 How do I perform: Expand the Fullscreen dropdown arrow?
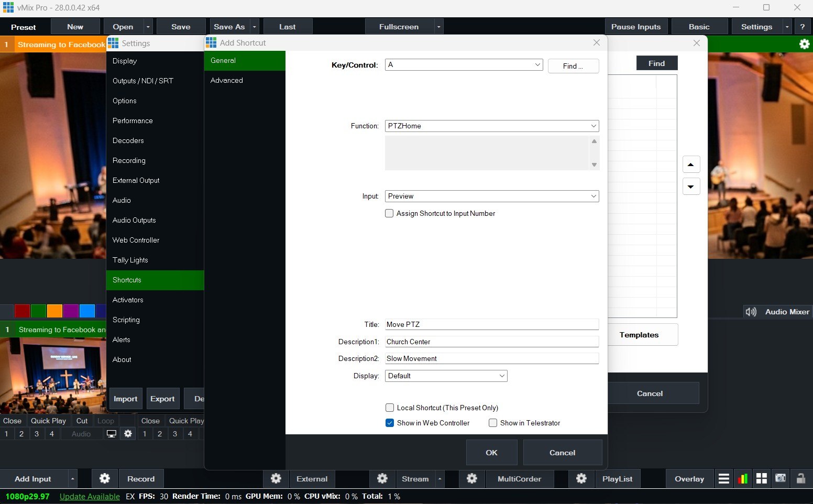pyautogui.click(x=439, y=27)
